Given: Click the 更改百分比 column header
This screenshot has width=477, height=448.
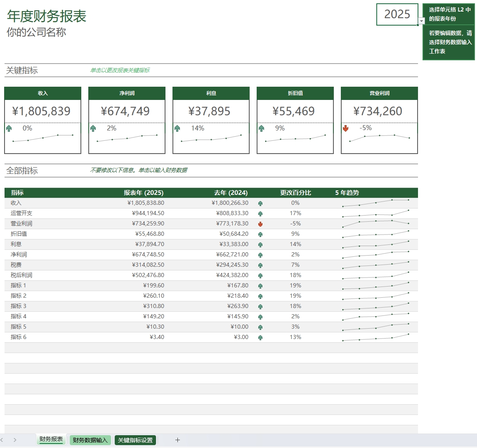Looking at the screenshot, I should coord(295,193).
